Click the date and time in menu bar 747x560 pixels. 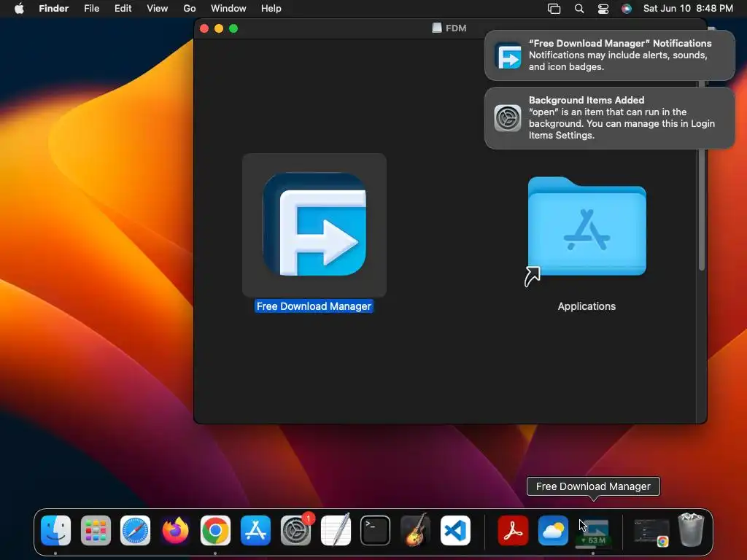pos(688,9)
